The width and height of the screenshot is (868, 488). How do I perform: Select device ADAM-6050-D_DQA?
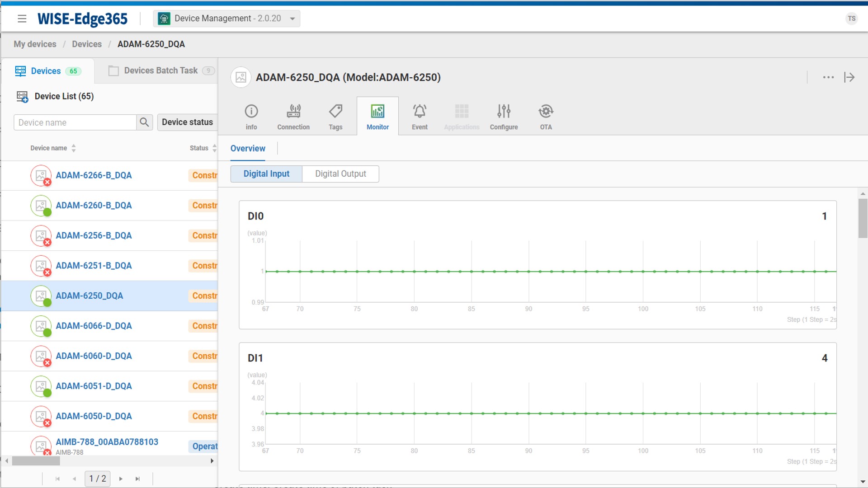point(94,416)
